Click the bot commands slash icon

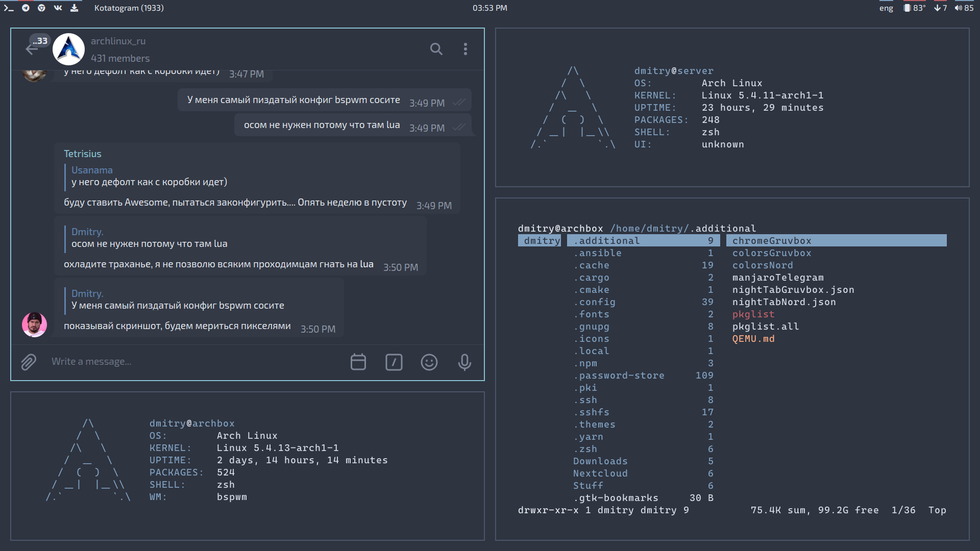pyautogui.click(x=394, y=362)
